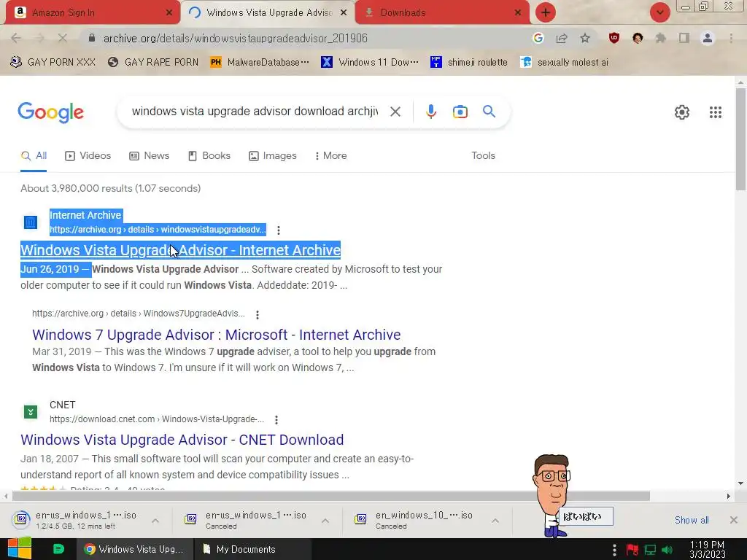Screen dimensions: 747x560
Task: Open the green chat app in taskbar
Action: 58,549
